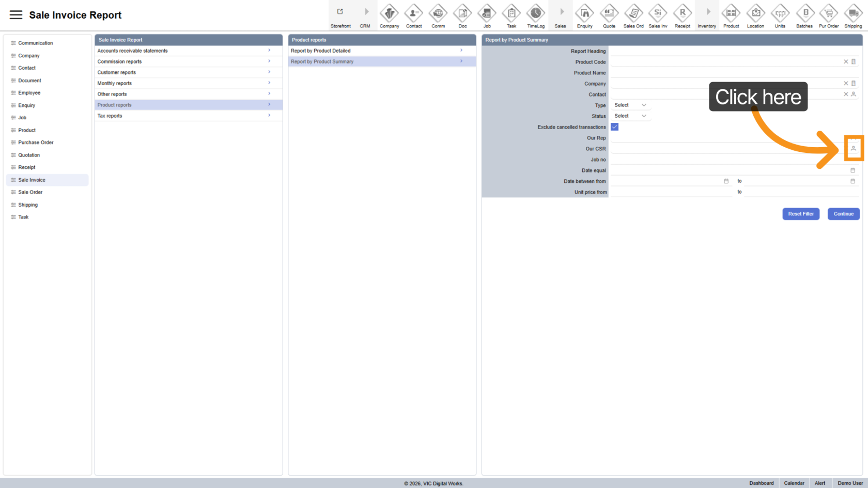
Task: Open the hamburger main menu
Action: click(16, 15)
